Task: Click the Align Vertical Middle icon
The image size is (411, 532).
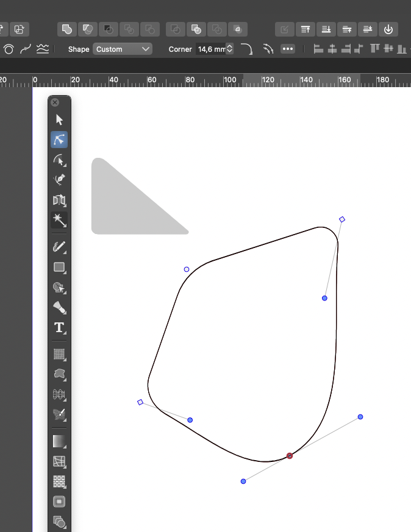Action: coord(388,49)
